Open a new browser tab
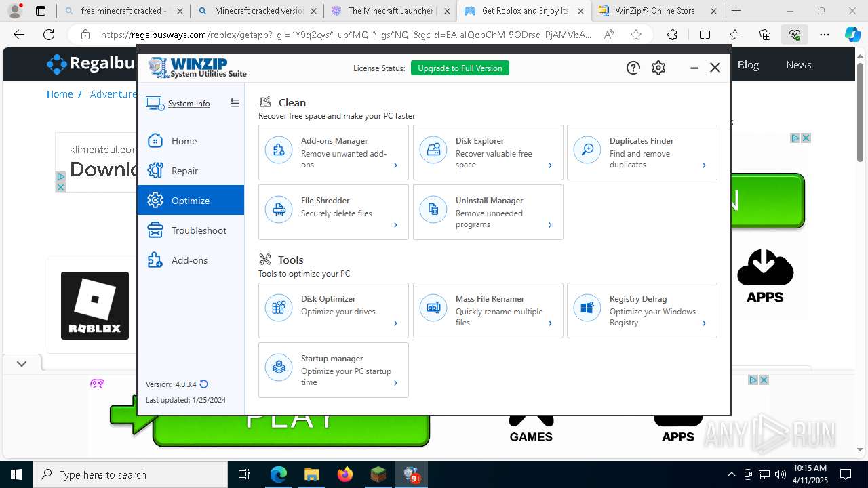The image size is (868, 488). (736, 11)
